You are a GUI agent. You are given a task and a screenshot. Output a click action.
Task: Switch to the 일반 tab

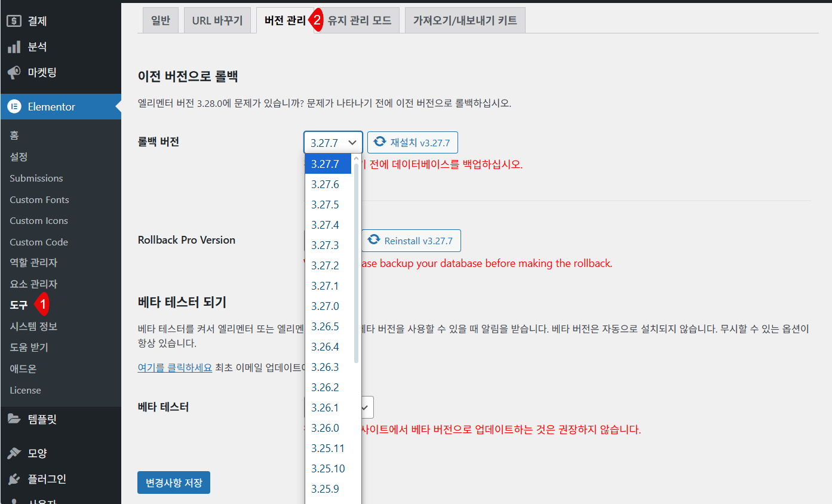click(x=161, y=20)
